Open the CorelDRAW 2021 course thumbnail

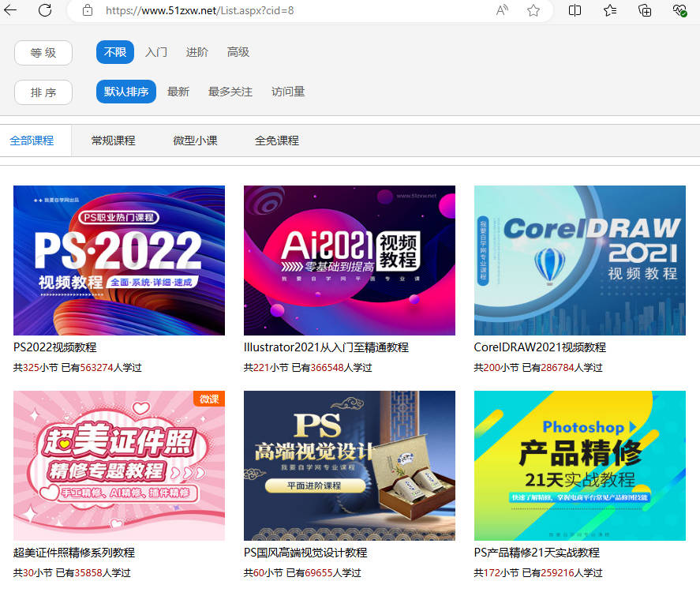[580, 261]
